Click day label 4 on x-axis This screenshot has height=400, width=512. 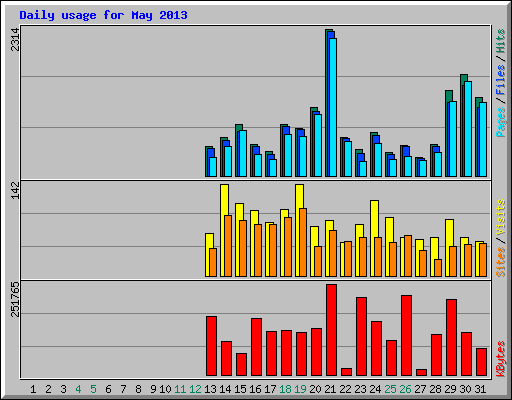pos(78,389)
